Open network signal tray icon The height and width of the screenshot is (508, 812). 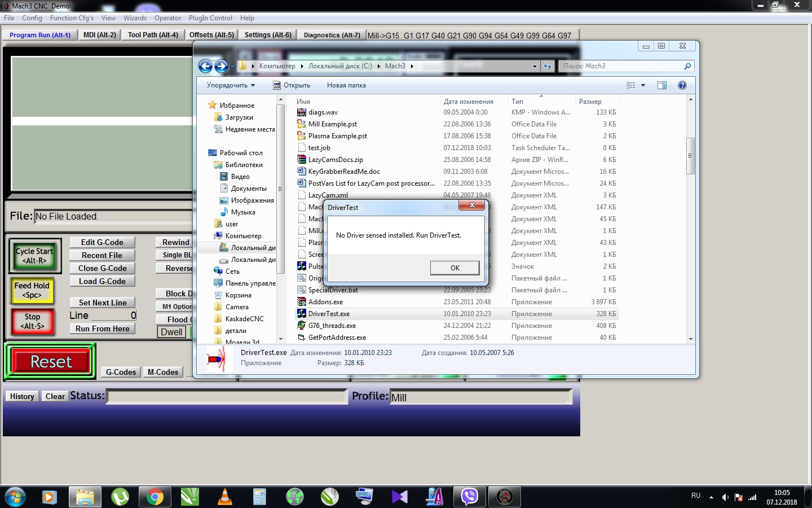tap(752, 497)
